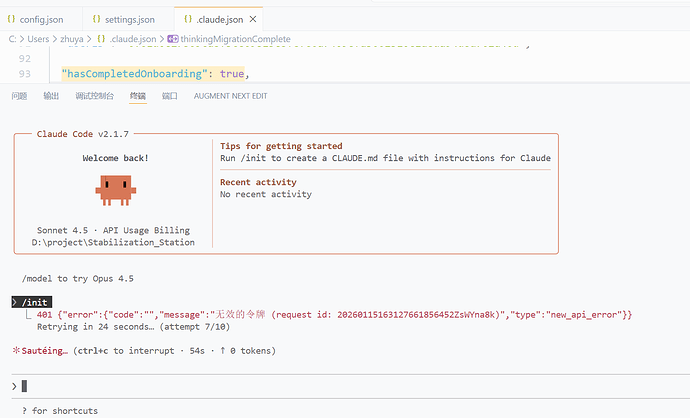Open the 输出 (Output) panel tab
The width and height of the screenshot is (690, 418).
coord(51,96)
